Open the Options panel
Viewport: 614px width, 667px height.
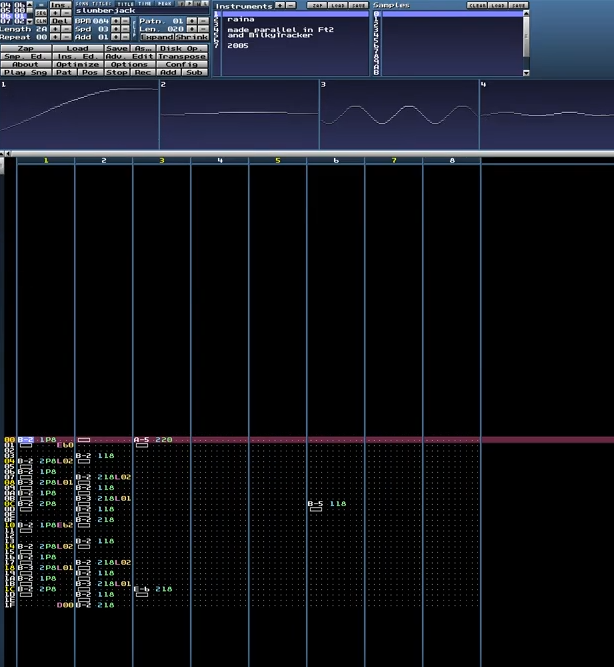(129, 64)
